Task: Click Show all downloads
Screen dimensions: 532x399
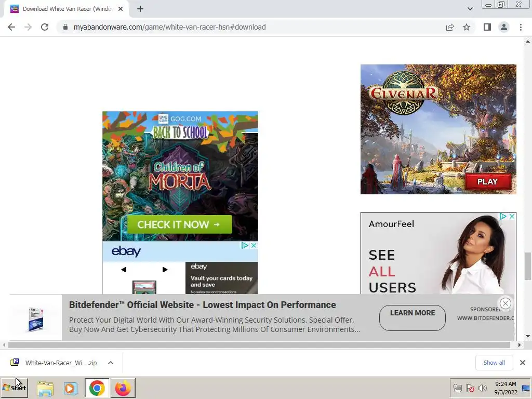Action: point(494,363)
